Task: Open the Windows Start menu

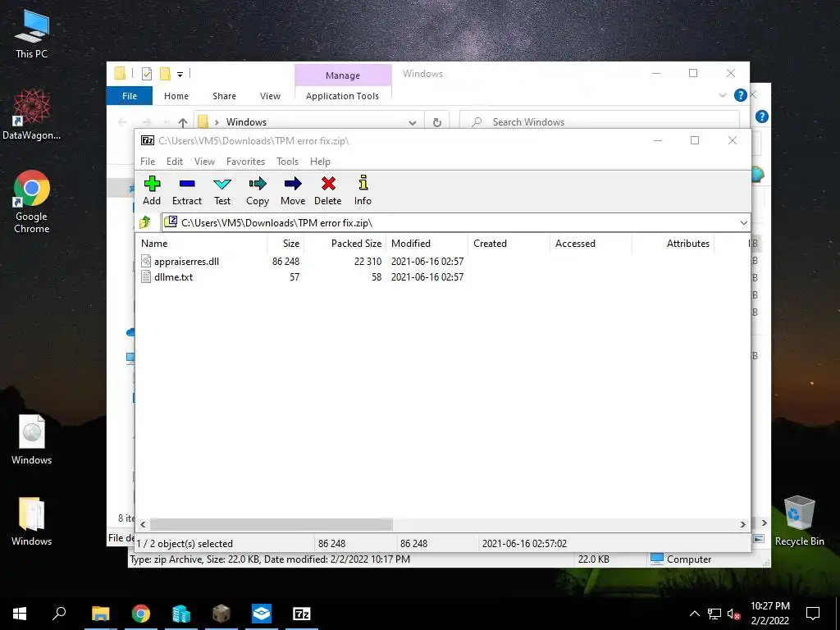Action: point(20,614)
